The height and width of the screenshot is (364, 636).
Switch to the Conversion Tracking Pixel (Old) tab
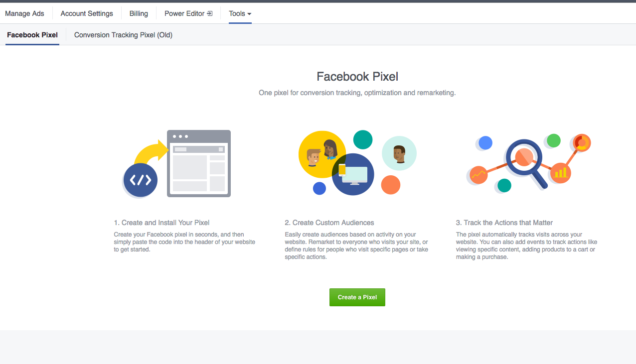123,35
